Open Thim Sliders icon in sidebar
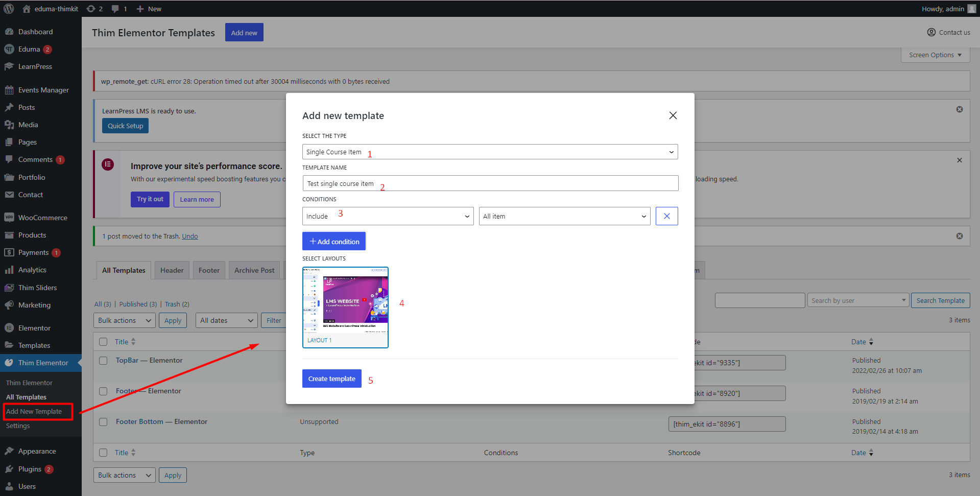Screen dimensions: 980x496 (x=9, y=288)
